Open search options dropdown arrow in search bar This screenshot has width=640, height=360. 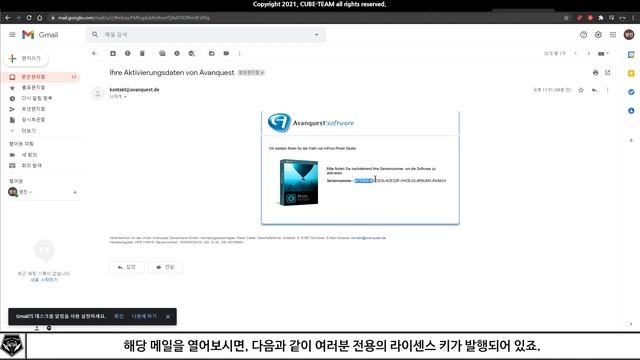click(x=316, y=35)
